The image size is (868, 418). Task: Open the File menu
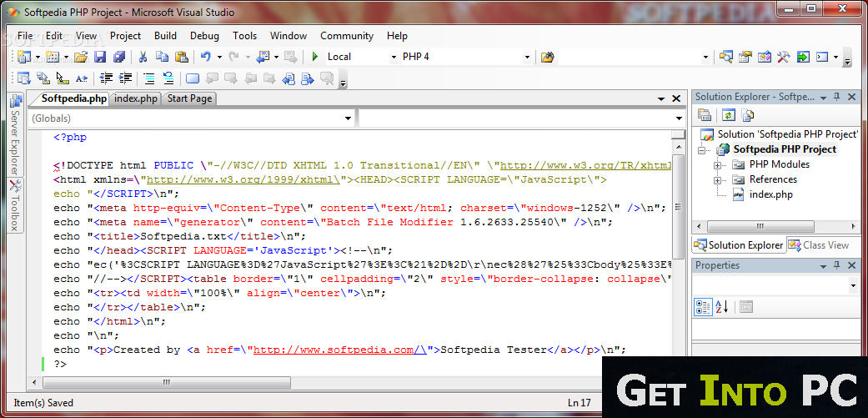coord(25,35)
